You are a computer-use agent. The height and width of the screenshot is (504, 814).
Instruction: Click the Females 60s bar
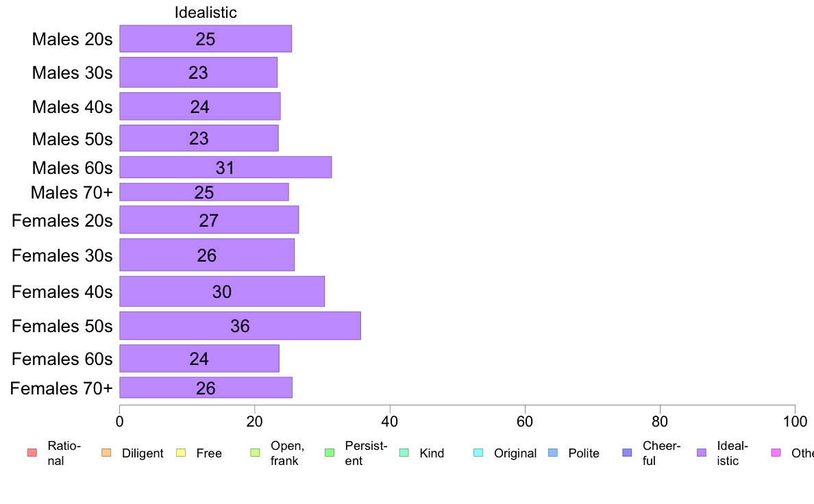click(199, 358)
